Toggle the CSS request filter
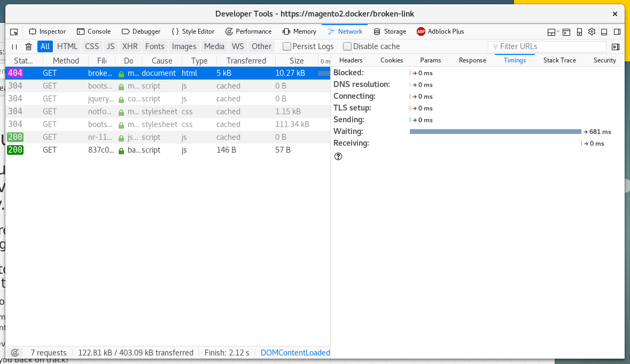Image resolution: width=630 pixels, height=364 pixels. (x=91, y=46)
